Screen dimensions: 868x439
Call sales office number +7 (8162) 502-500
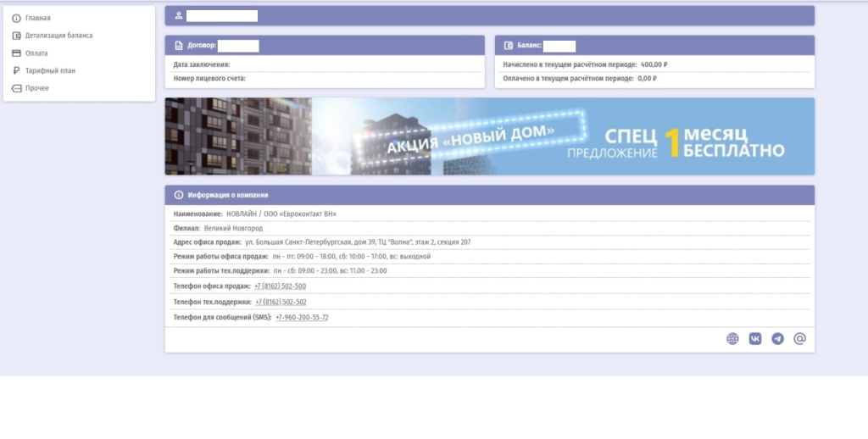tap(280, 286)
